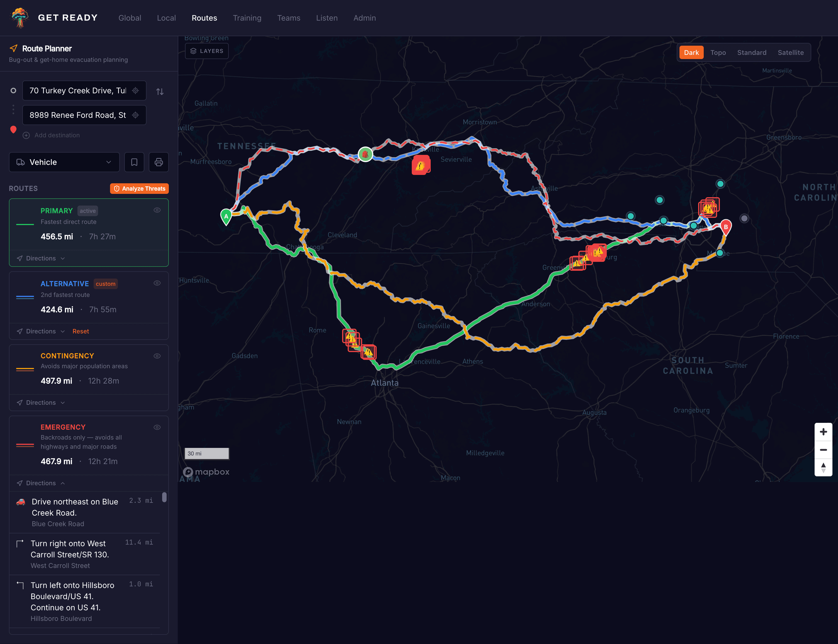Print the route plan

(158, 162)
